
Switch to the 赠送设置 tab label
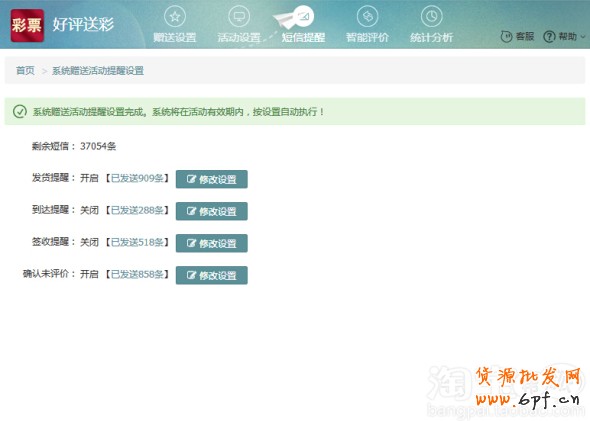(175, 37)
